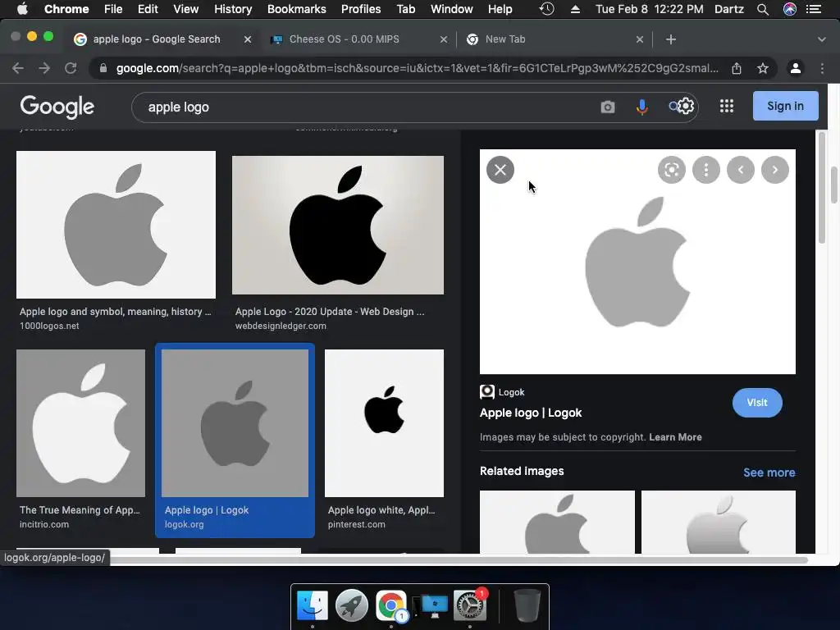This screenshot has width=840, height=630.
Task: Bookmark this page with the star icon
Action: point(763,68)
